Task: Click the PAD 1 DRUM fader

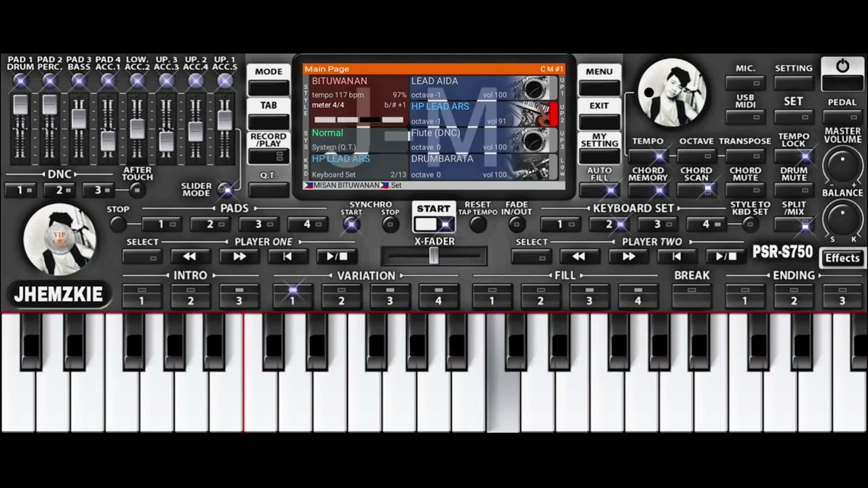Action: pyautogui.click(x=20, y=105)
